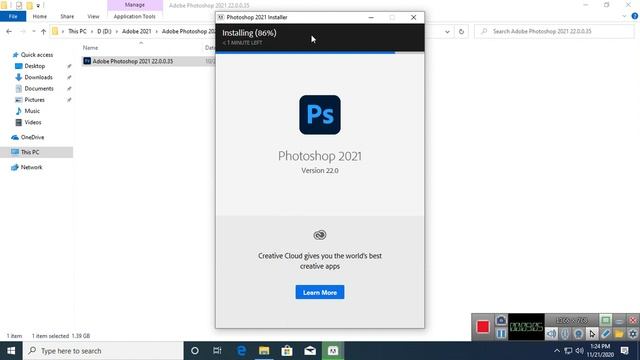Image resolution: width=640 pixels, height=360 pixels.
Task: Open Network in navigation pane
Action: coord(31,167)
